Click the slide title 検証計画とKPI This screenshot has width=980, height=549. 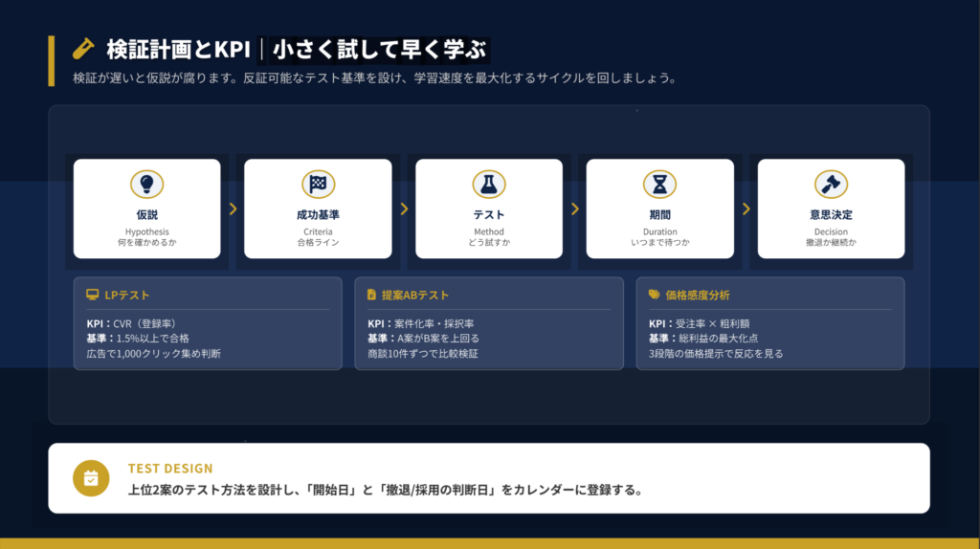178,48
